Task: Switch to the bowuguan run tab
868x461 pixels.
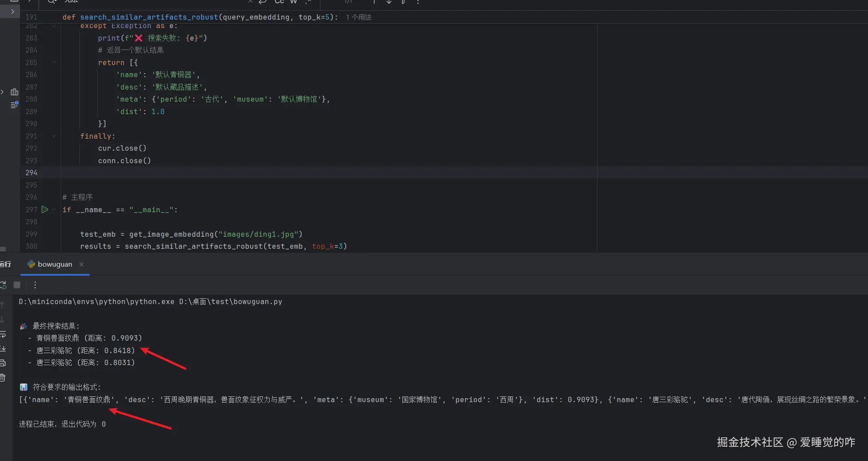Action: 54,264
